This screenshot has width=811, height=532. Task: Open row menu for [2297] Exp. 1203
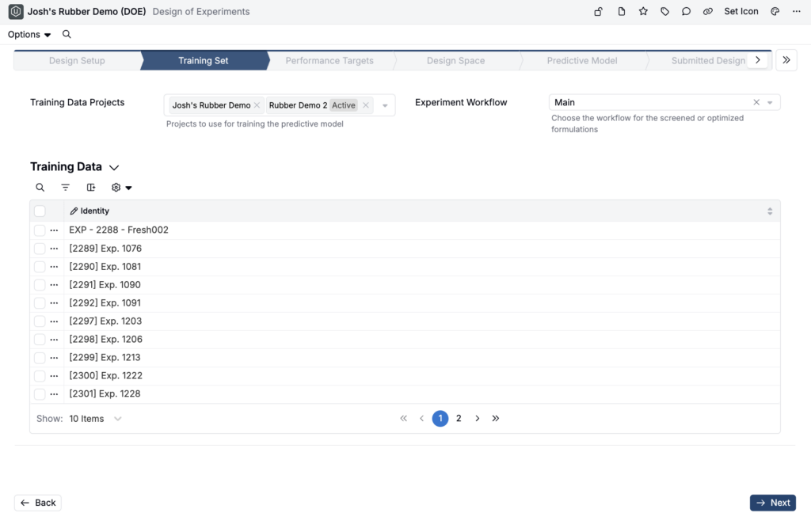54,321
